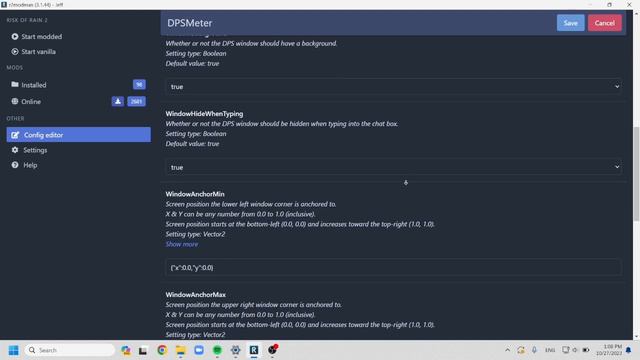Viewport: 640px width, 360px height.
Task: Open File Explorer from the taskbar
Action: pyautogui.click(x=180, y=350)
